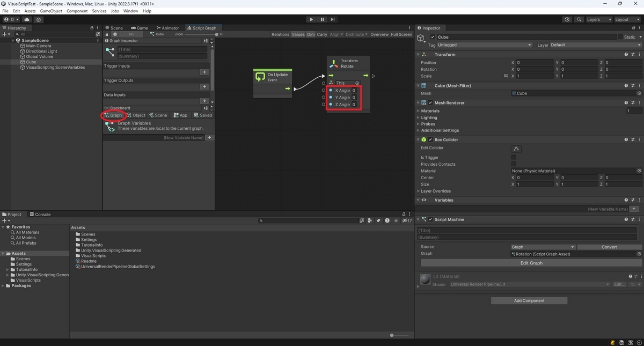Open the Layer dropdown showing Default

(596, 45)
